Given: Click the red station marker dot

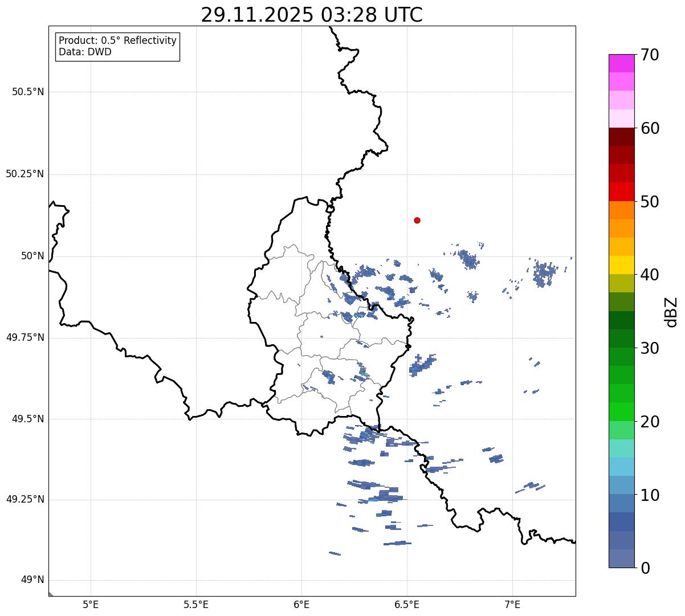Looking at the screenshot, I should 417,220.
